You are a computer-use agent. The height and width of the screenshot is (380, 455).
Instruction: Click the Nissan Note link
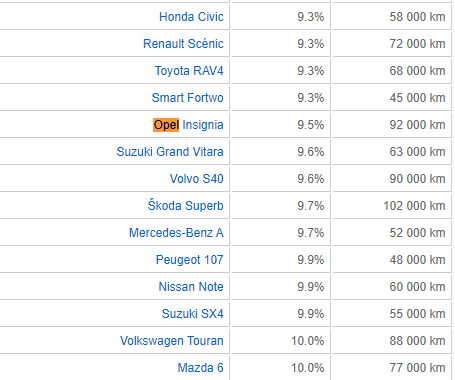pos(191,287)
